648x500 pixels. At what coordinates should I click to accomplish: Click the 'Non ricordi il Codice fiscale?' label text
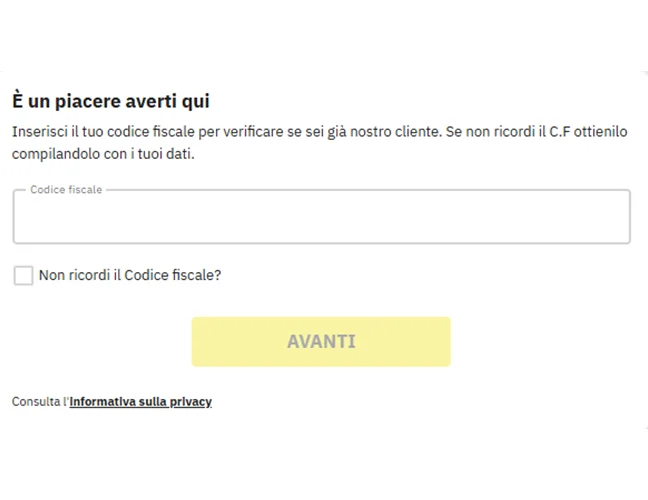(129, 275)
